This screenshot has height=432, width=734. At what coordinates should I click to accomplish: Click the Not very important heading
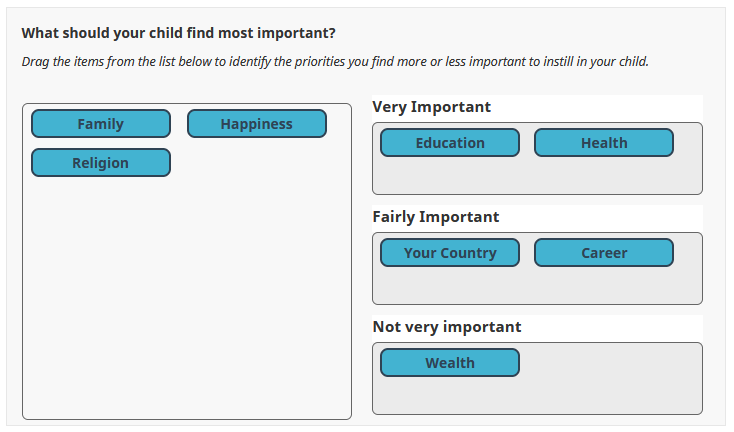pyautogui.click(x=447, y=327)
